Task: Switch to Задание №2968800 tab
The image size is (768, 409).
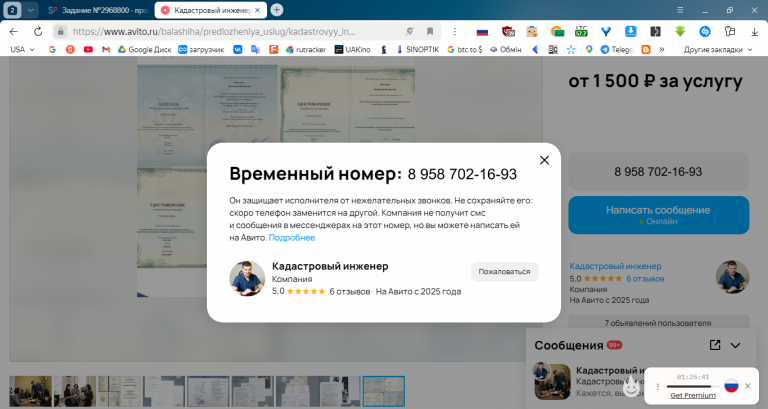Action: 98,10
